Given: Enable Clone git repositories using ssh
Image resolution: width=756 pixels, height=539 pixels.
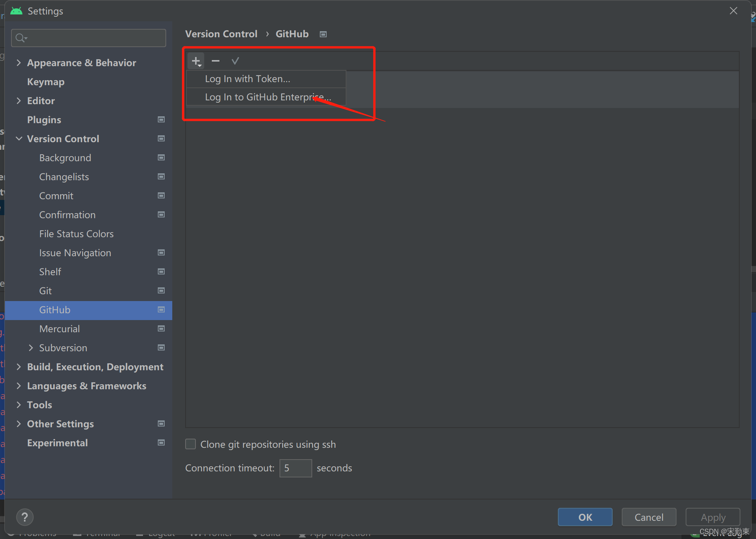Looking at the screenshot, I should [191, 444].
